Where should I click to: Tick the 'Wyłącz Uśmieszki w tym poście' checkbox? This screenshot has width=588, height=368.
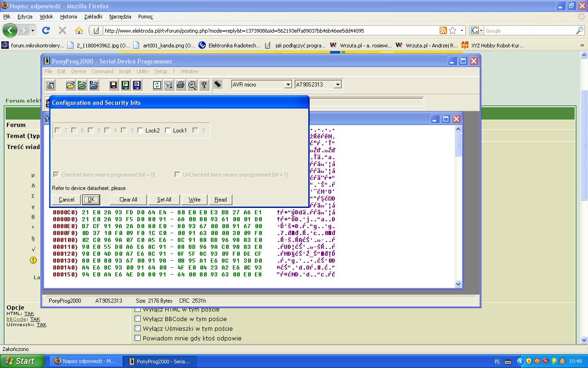click(137, 328)
